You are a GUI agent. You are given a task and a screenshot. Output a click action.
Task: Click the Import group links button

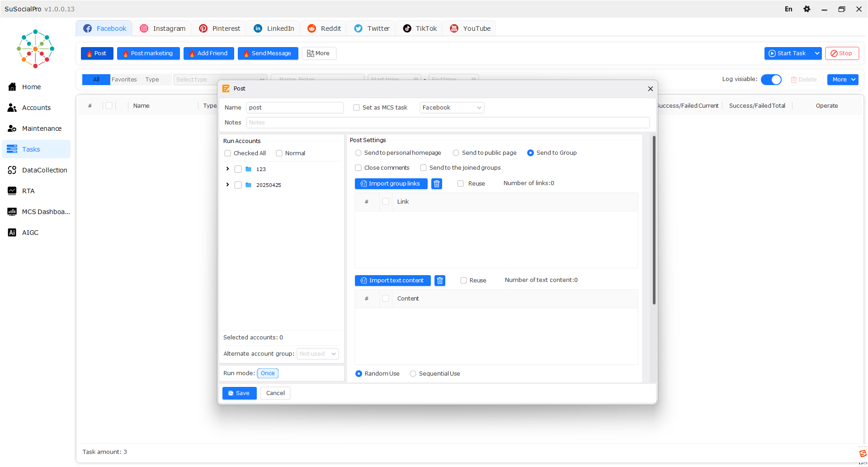(391, 184)
